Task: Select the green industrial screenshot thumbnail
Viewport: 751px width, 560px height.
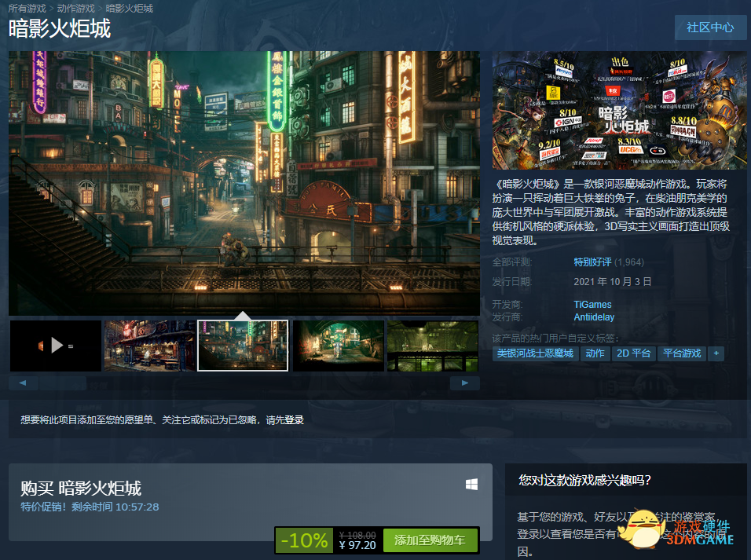Action: coord(433,346)
